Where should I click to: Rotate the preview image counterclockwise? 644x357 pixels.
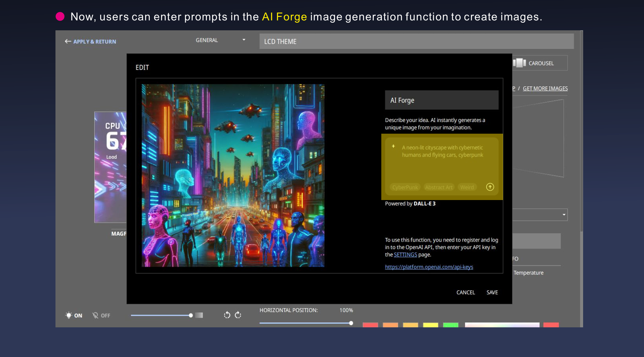(227, 315)
